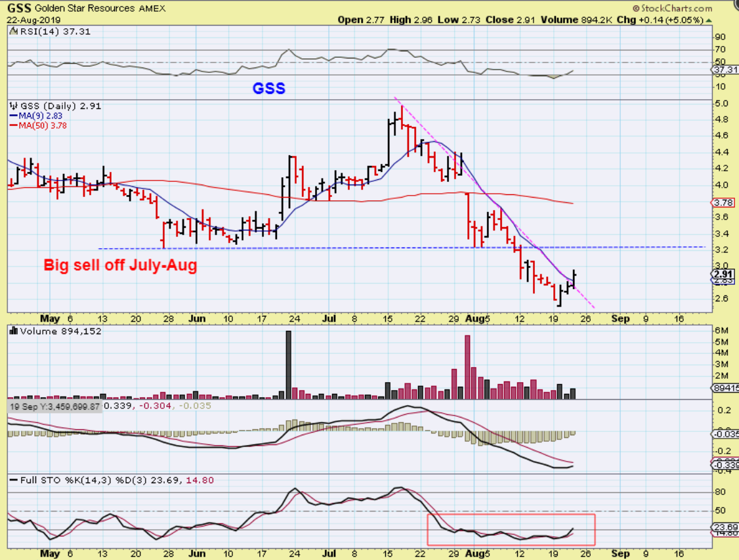The height and width of the screenshot is (560, 739).
Task: Click the 2M label on the volume axis
Action: pos(721,376)
